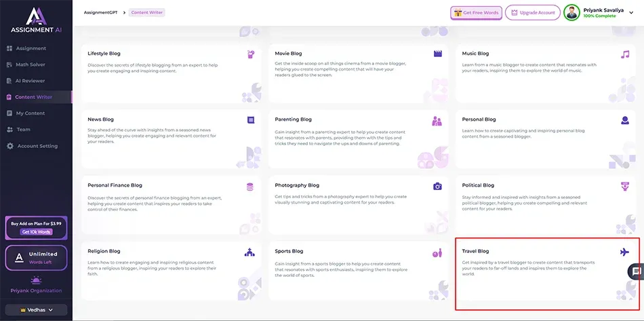644x321 pixels.
Task: Open Account Setting from the sidebar
Action: click(x=37, y=146)
